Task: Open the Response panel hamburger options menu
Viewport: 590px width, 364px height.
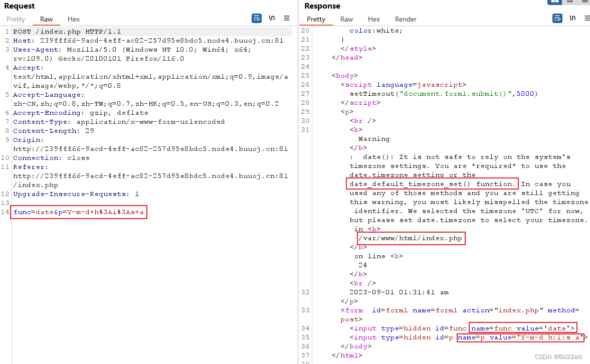Action: tap(586, 18)
